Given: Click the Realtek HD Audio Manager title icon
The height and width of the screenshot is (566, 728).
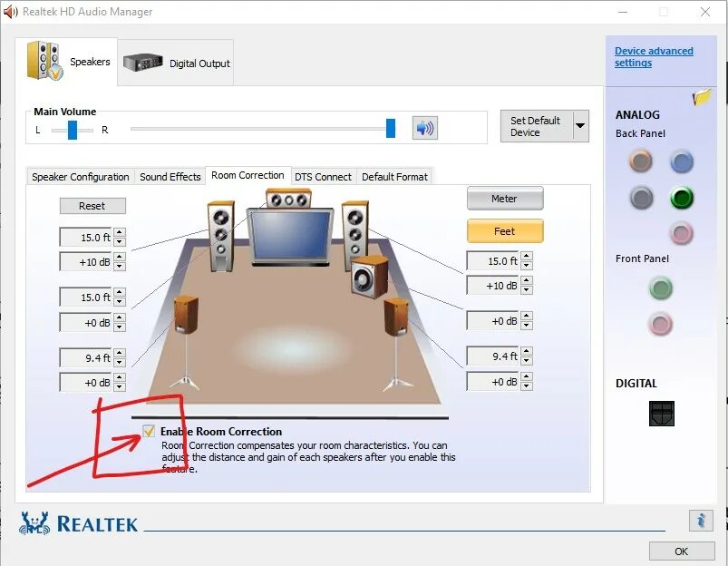Looking at the screenshot, I should [x=10, y=12].
